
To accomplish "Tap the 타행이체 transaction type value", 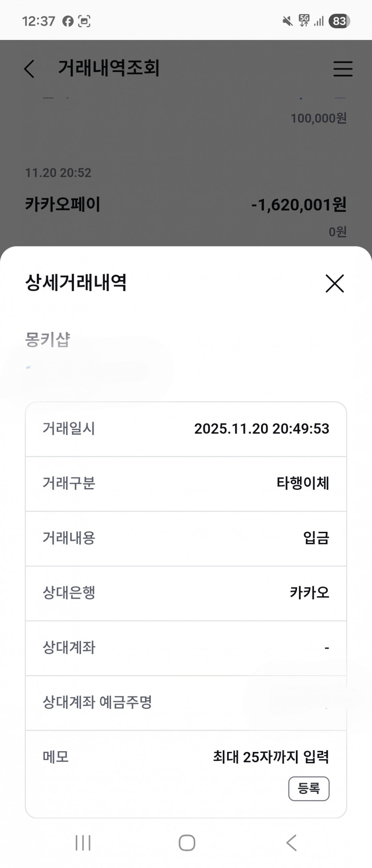I will [x=302, y=483].
